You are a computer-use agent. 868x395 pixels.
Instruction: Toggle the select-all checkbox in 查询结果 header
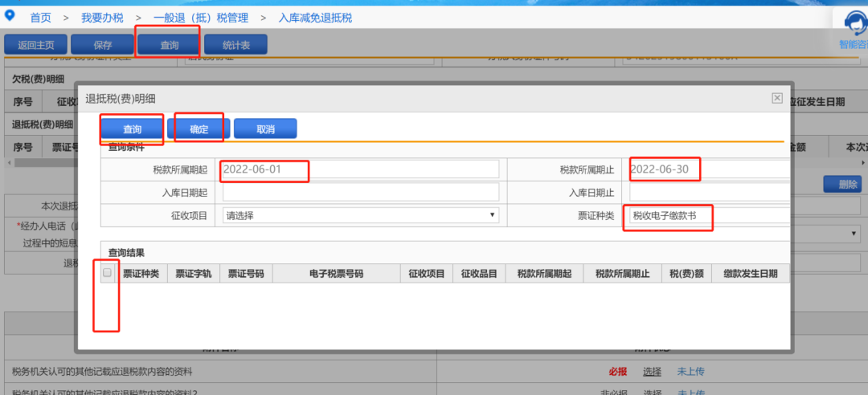pos(107,273)
